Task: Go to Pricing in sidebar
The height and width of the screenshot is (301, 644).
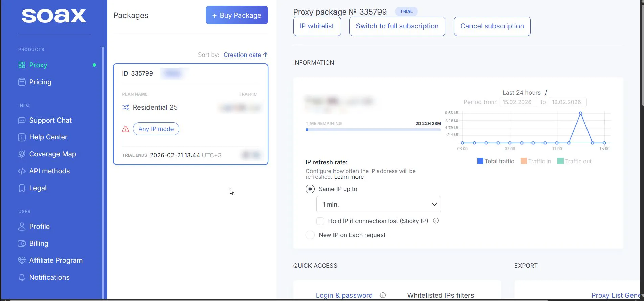Action: coord(40,82)
